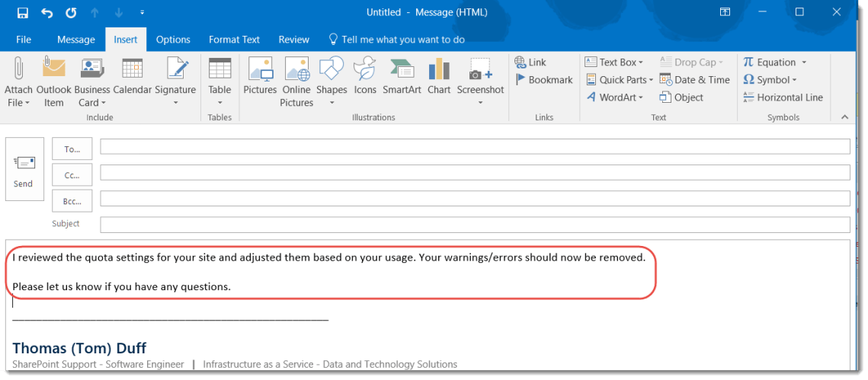This screenshot has width=868, height=380.
Task: Open the WordArt dropdown
Action: [614, 97]
